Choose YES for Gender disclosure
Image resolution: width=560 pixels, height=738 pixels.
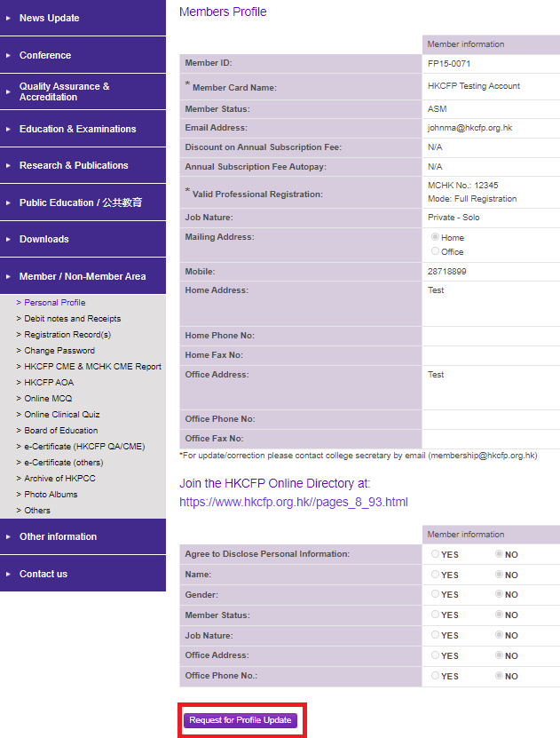pyautogui.click(x=435, y=594)
